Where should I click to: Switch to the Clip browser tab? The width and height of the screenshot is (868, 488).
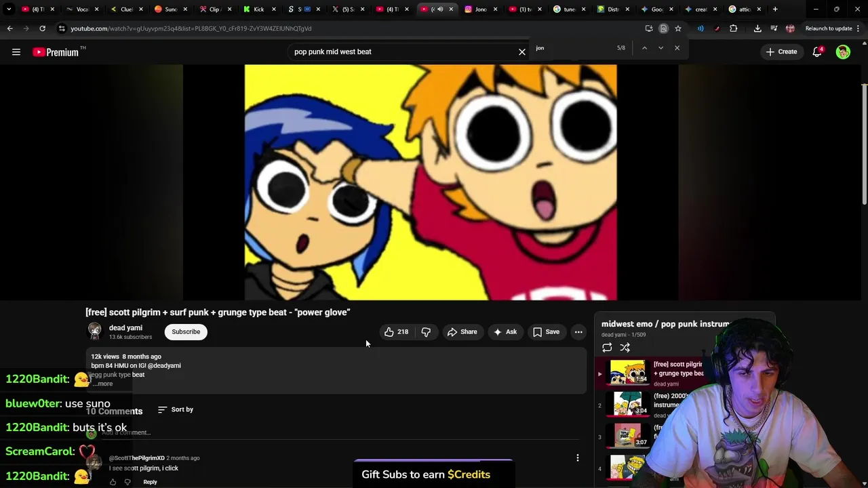214,9
